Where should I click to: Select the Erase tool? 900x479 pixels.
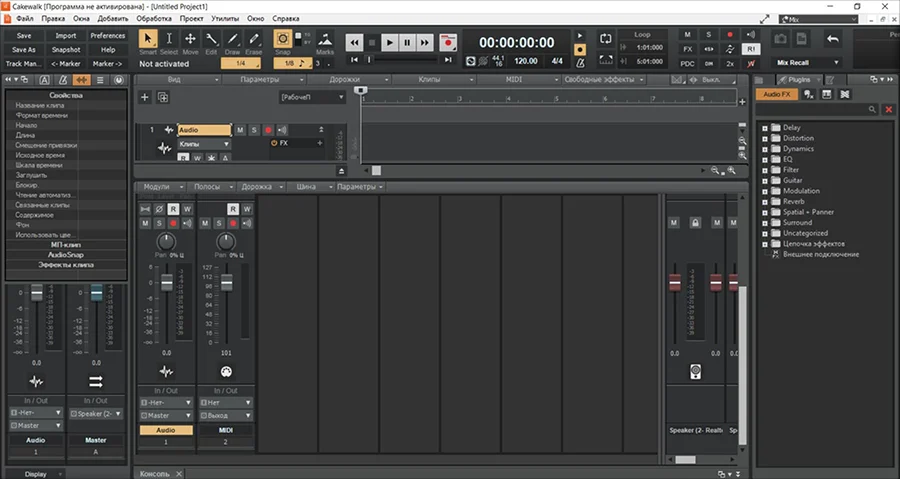[x=254, y=38]
